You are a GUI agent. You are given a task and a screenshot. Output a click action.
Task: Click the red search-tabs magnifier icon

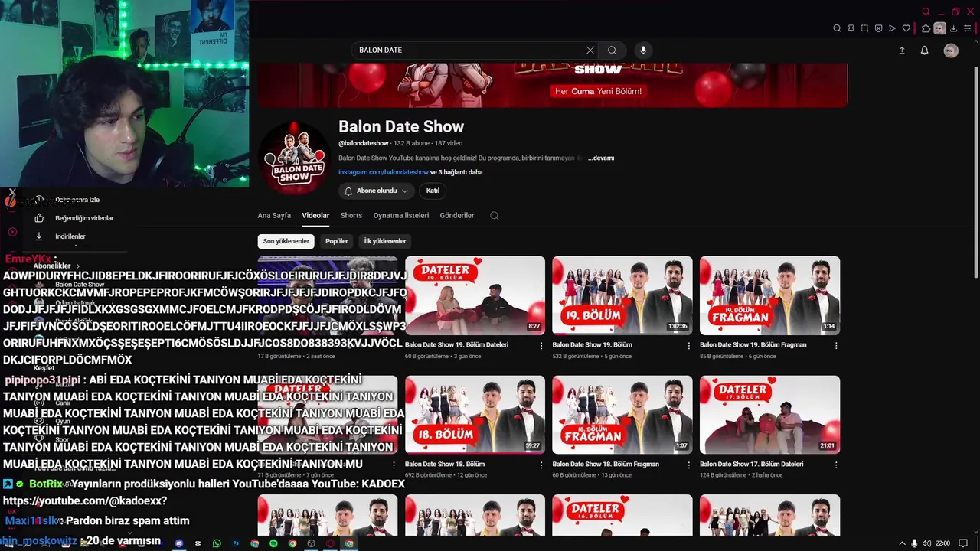coord(926,11)
